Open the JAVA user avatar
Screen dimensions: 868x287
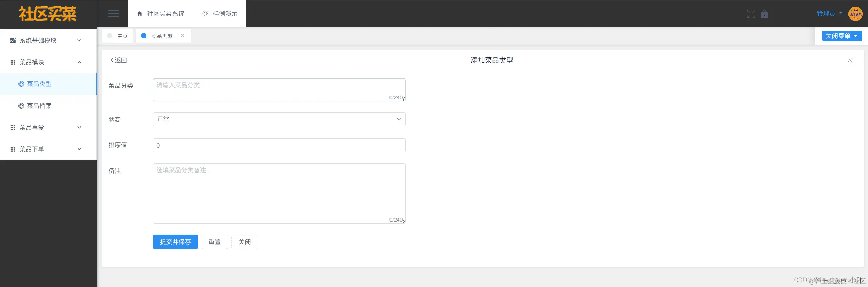855,14
